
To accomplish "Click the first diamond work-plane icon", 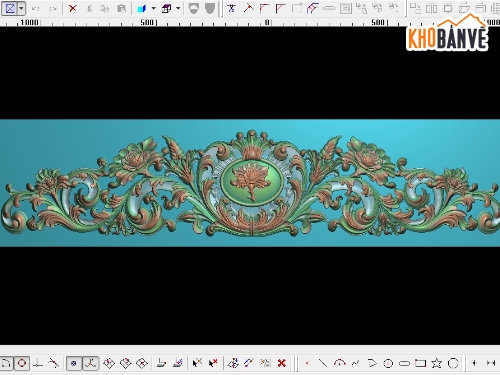I will 109,363.
